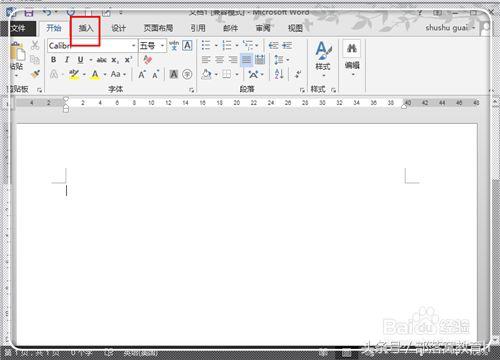The image size is (500, 360).
Task: Click the Paste (粘贴) clipboard icon
Action: tap(17, 53)
